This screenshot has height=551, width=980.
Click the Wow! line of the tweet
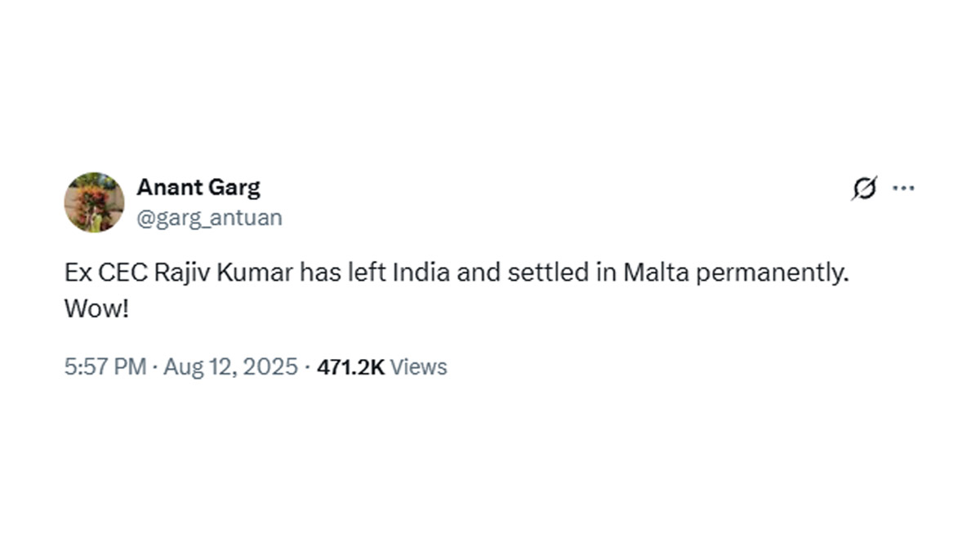96,311
